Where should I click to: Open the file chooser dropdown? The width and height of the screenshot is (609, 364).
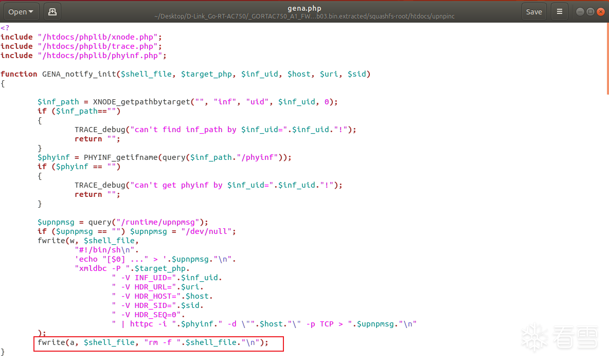coord(21,12)
